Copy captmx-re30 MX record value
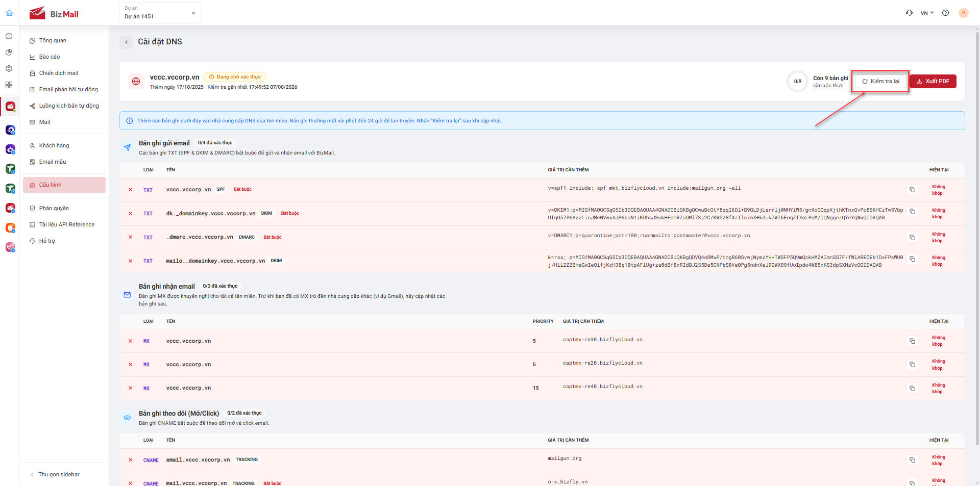The width and height of the screenshot is (980, 486). [x=912, y=341]
